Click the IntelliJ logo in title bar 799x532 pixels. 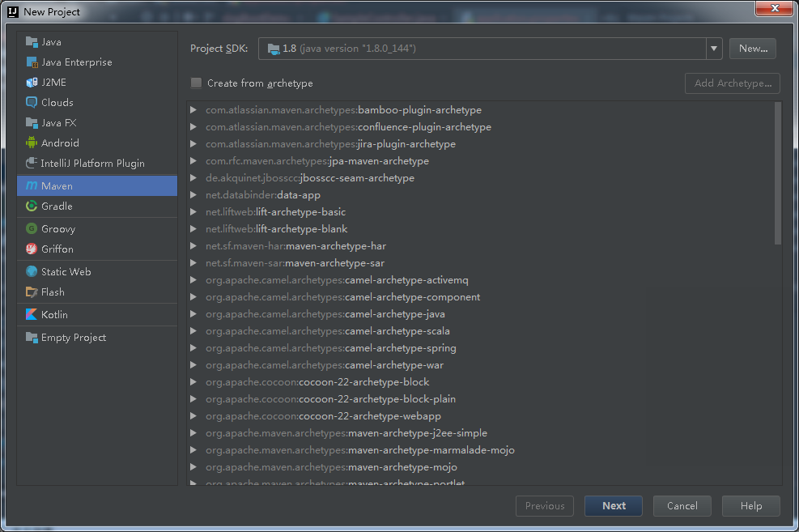[x=13, y=11]
